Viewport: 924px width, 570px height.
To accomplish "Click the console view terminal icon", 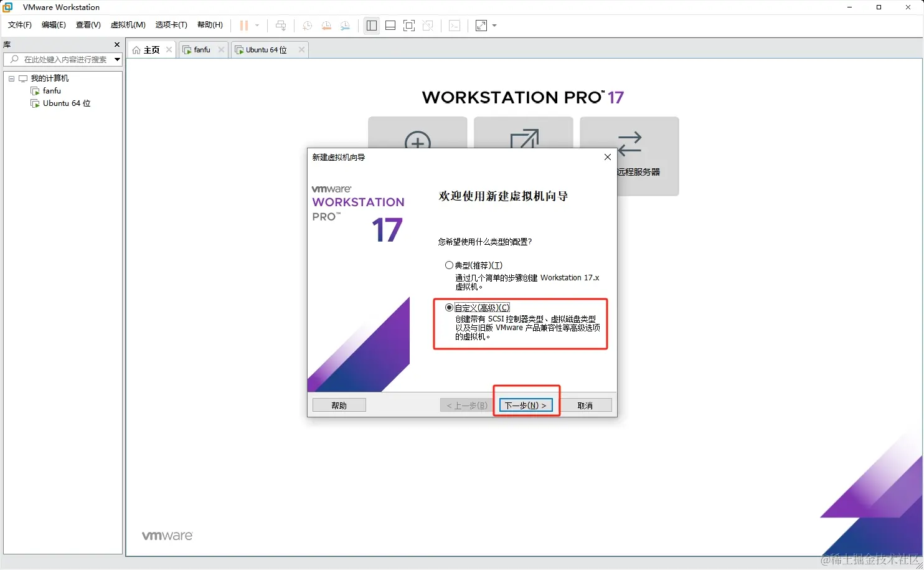I will coord(455,26).
